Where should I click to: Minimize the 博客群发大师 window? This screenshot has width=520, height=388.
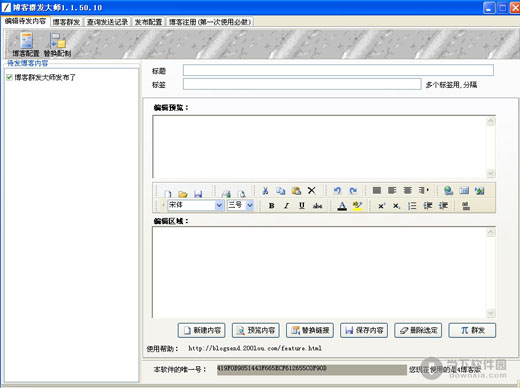(489, 8)
